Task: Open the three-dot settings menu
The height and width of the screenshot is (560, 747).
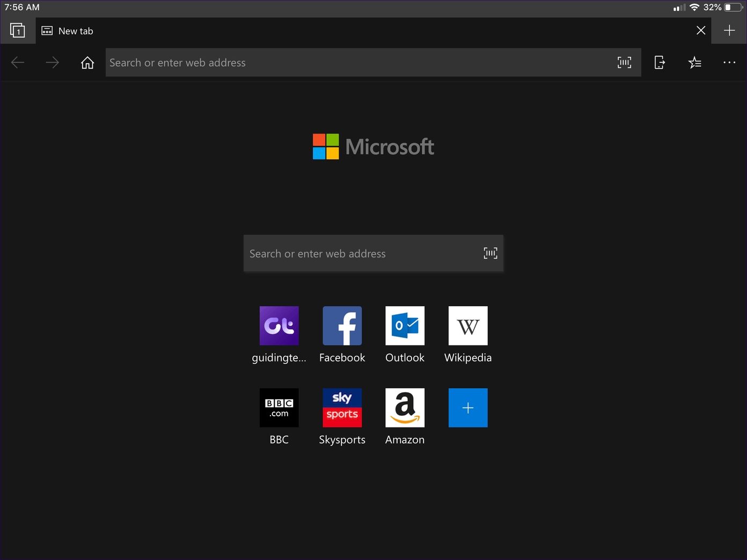Action: (x=729, y=63)
